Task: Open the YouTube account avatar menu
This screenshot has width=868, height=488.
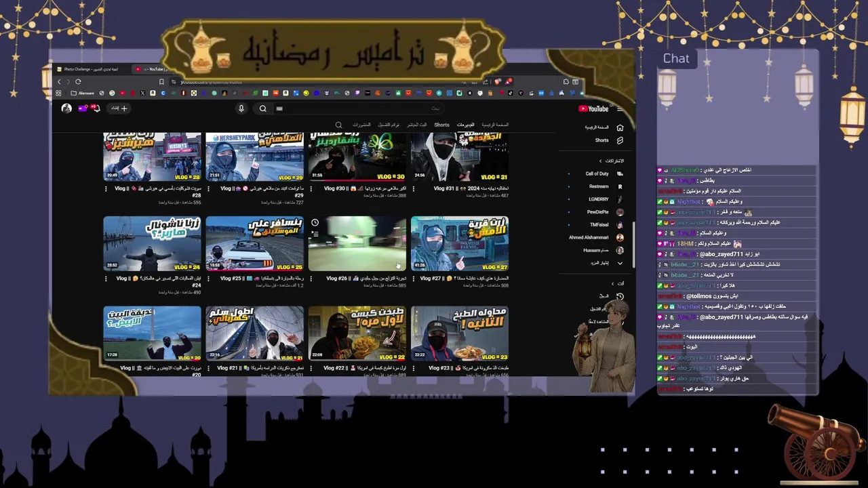Action: point(66,108)
